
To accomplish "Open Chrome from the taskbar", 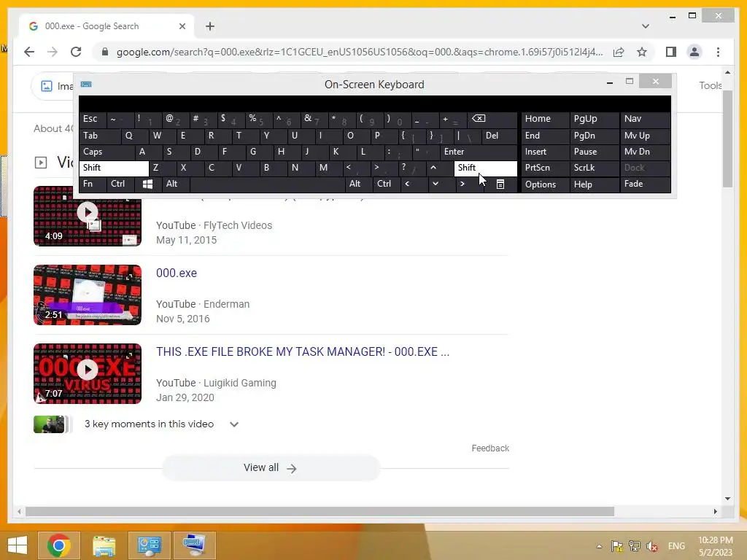I will click(x=58, y=545).
